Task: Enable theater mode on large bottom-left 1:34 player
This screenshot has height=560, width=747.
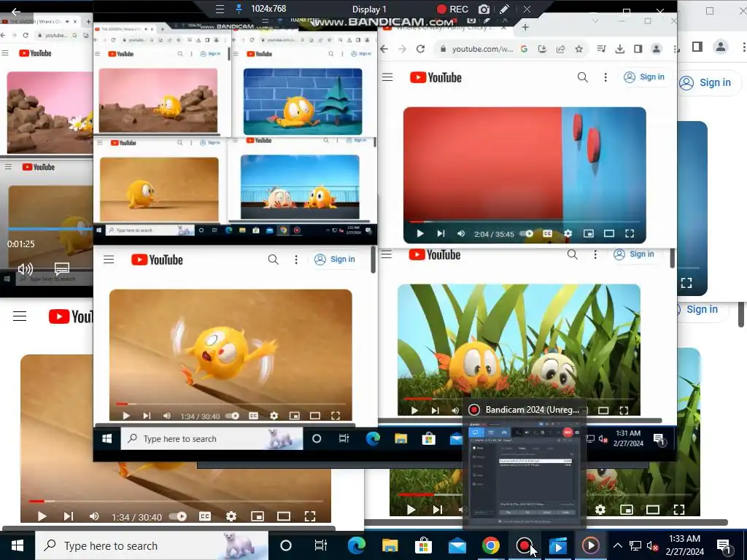Action: (284, 517)
